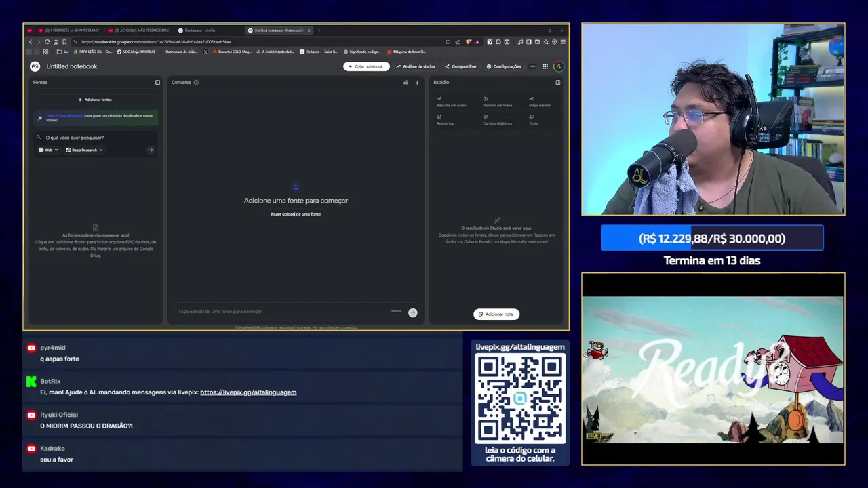Click the livepix QR code
868x488 pixels.
pos(520,399)
